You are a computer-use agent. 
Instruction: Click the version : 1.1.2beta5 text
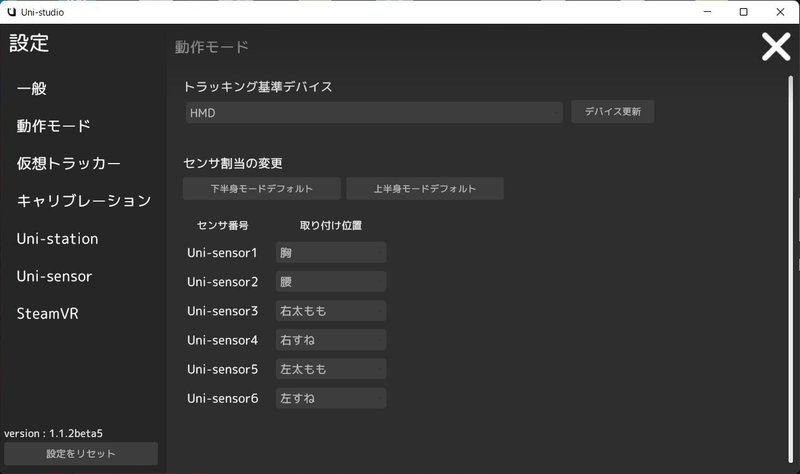(x=54, y=433)
